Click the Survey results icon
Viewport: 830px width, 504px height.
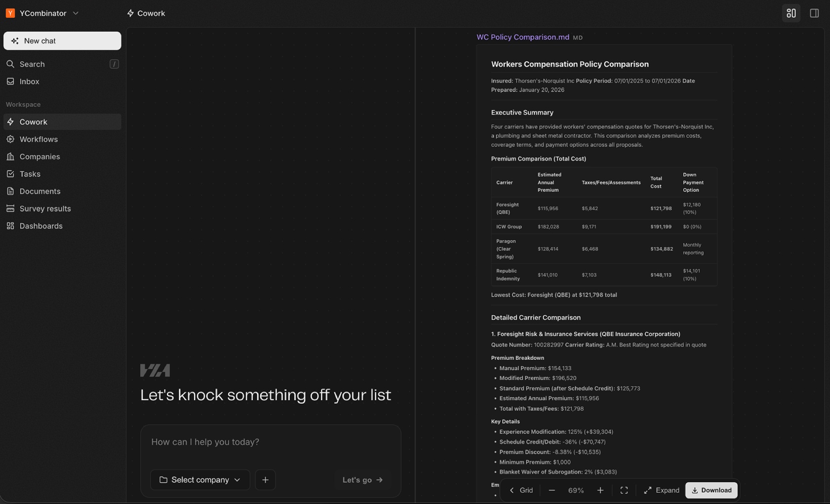point(10,209)
